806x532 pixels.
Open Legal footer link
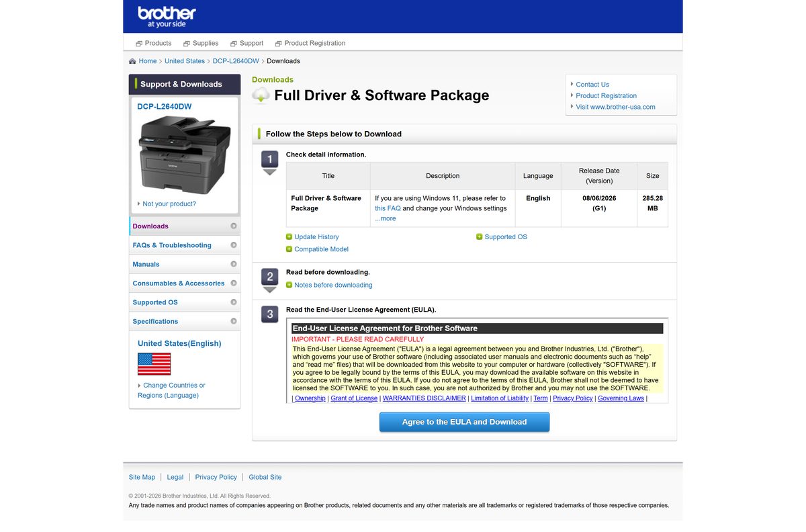pyautogui.click(x=175, y=477)
